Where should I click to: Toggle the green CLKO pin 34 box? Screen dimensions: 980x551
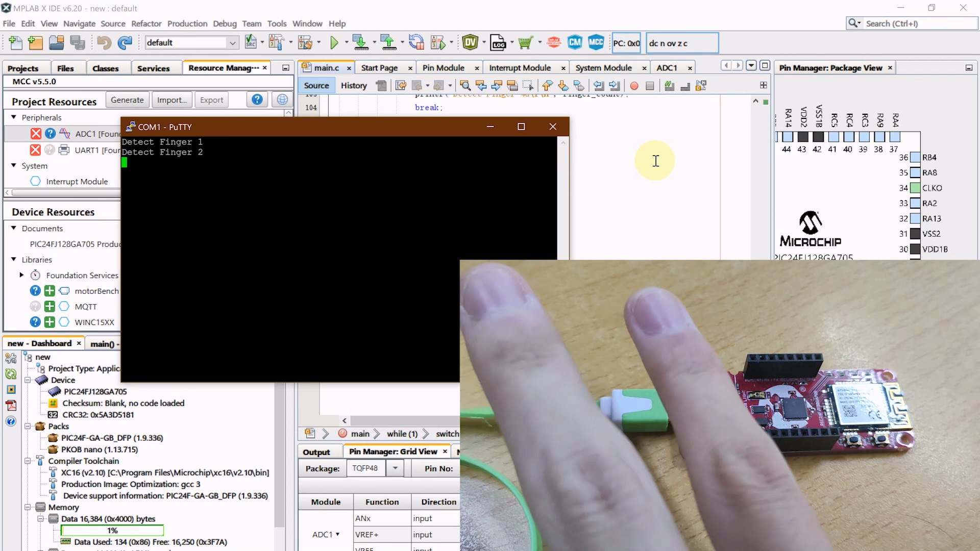point(915,188)
